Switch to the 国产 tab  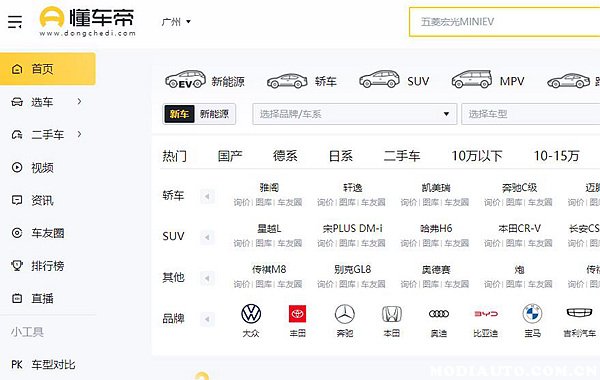[230, 156]
